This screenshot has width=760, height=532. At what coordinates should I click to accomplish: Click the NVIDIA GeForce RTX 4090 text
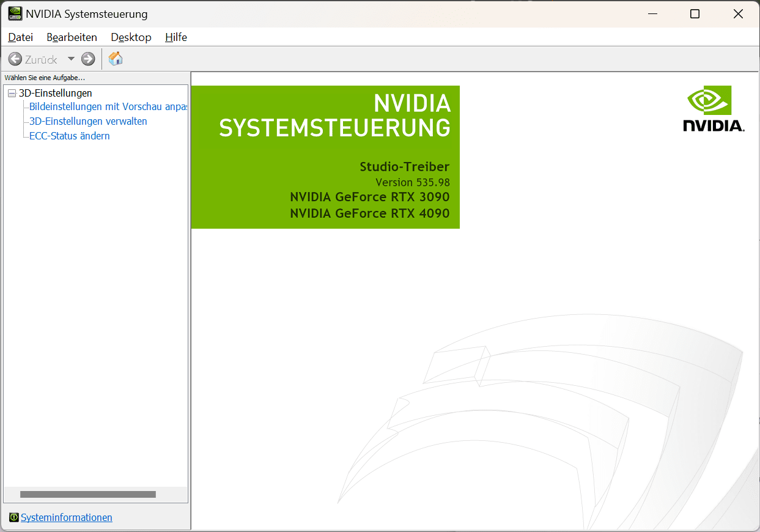click(x=370, y=213)
